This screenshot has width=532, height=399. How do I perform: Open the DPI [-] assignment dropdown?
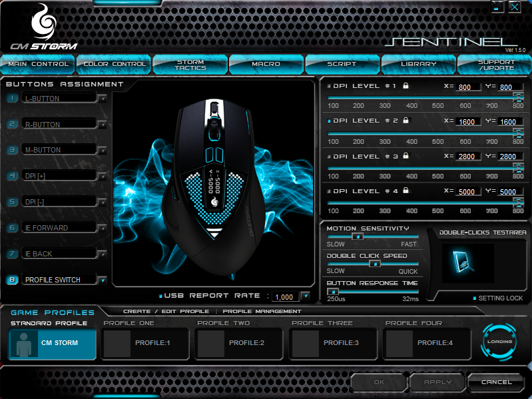pos(102,202)
